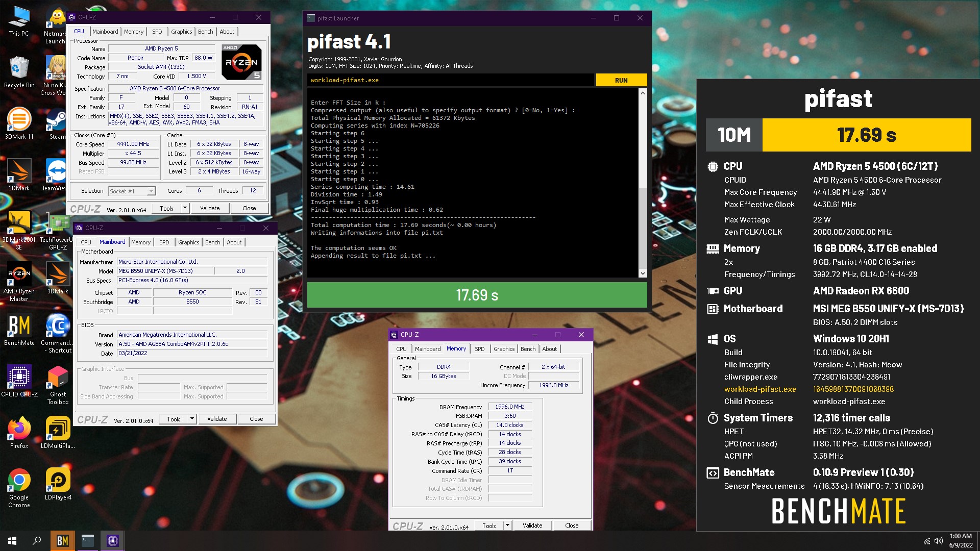Click Close button in CPU-Z CPU window
The width and height of the screenshot is (980, 551).
(x=249, y=208)
